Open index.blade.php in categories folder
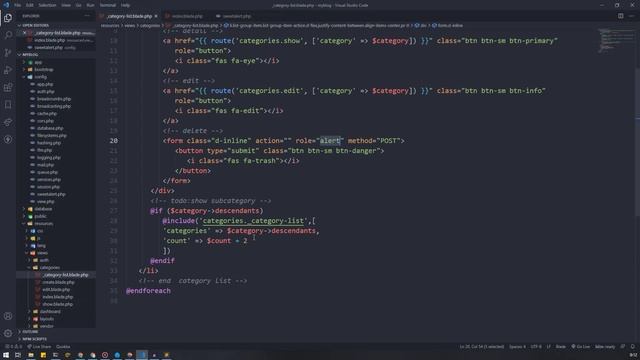640x360 pixels. pos(58,297)
